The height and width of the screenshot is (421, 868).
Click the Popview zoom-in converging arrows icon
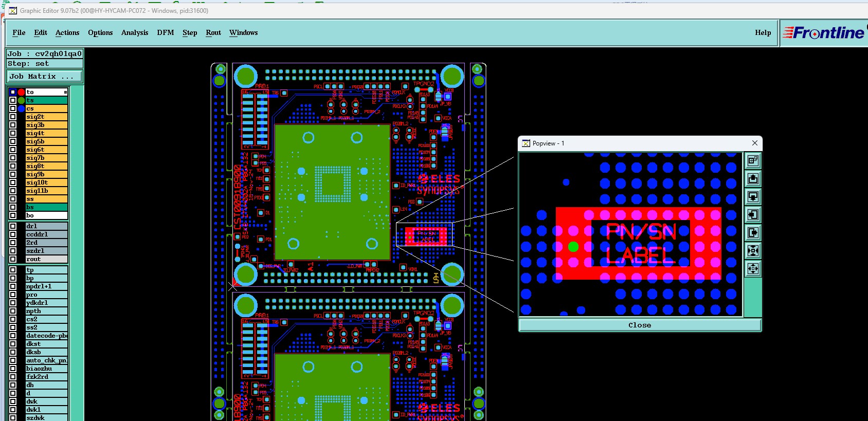pyautogui.click(x=753, y=251)
